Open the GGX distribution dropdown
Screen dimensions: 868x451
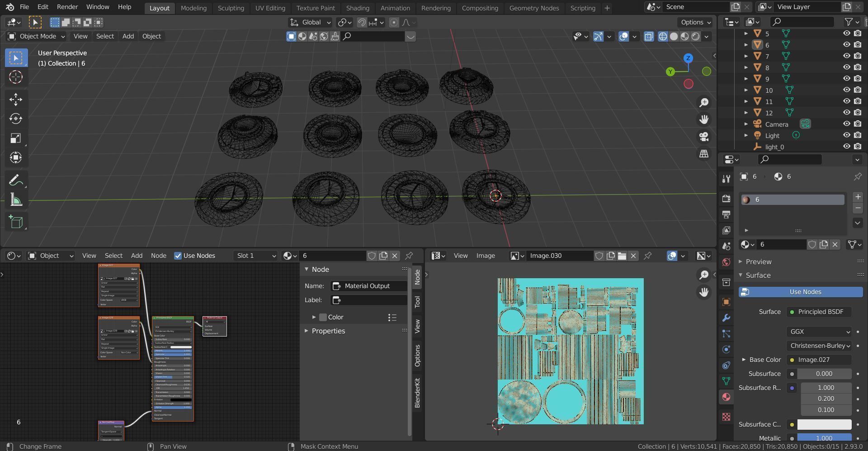coord(819,332)
